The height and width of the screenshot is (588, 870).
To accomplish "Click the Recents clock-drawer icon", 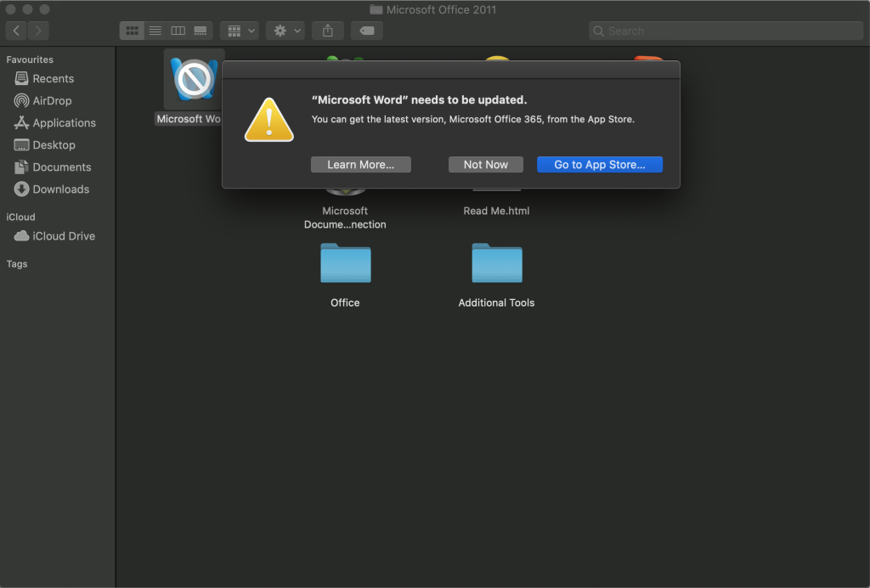I will (21, 78).
